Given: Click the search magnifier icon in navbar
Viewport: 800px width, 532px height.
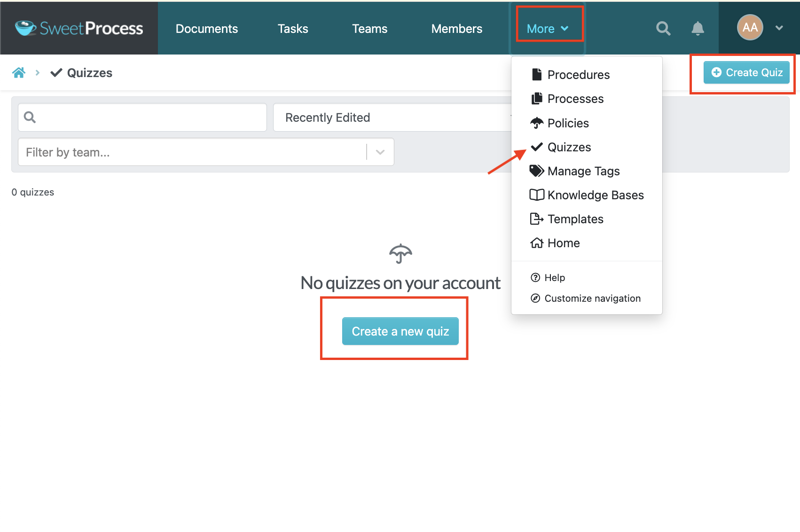Looking at the screenshot, I should coord(663,29).
